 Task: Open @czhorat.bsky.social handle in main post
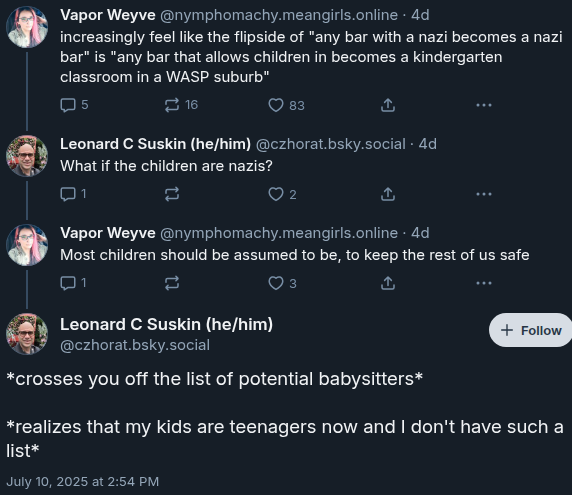coord(135,345)
